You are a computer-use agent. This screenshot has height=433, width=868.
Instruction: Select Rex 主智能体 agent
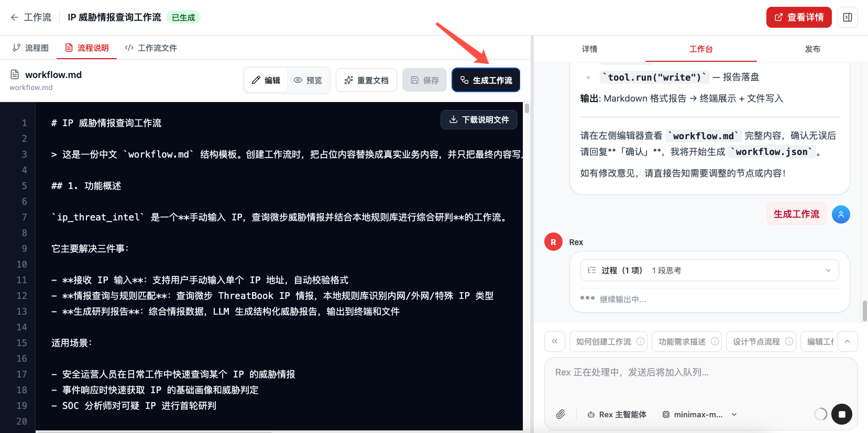(617, 414)
